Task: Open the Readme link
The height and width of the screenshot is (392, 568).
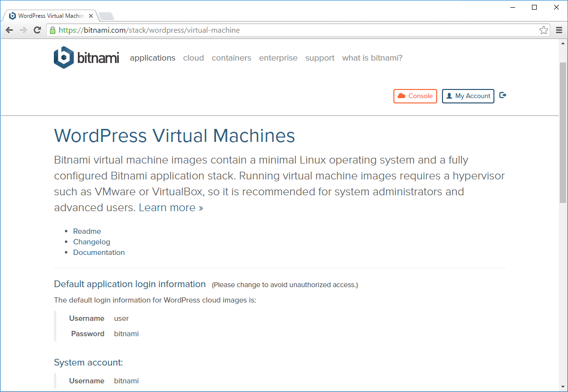Action: pos(87,231)
